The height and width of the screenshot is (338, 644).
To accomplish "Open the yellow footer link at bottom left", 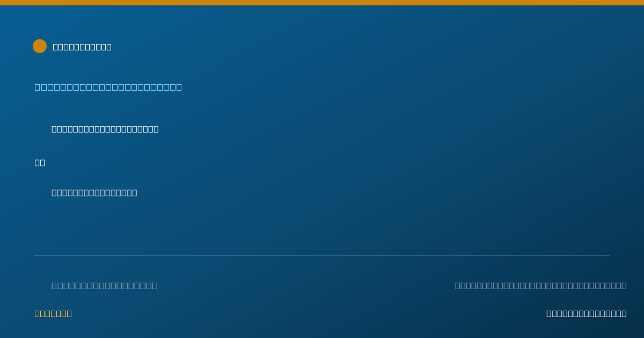I will click(x=53, y=313).
